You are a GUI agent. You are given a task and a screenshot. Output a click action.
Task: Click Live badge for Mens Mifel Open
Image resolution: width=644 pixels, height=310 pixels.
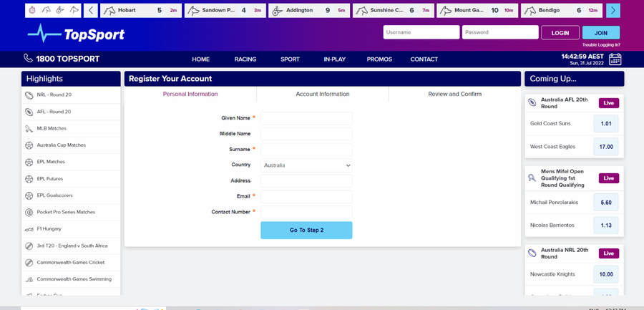[609, 178]
